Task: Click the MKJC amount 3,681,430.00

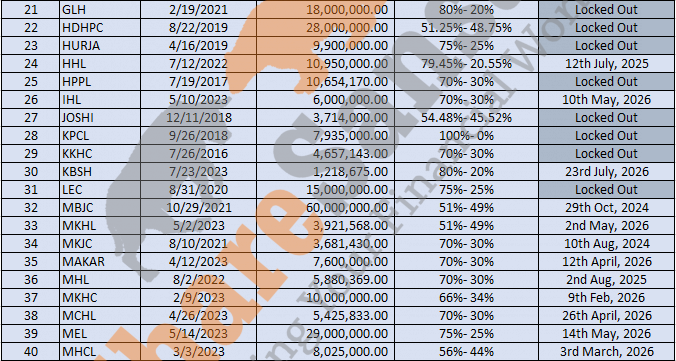Action: tap(325, 244)
